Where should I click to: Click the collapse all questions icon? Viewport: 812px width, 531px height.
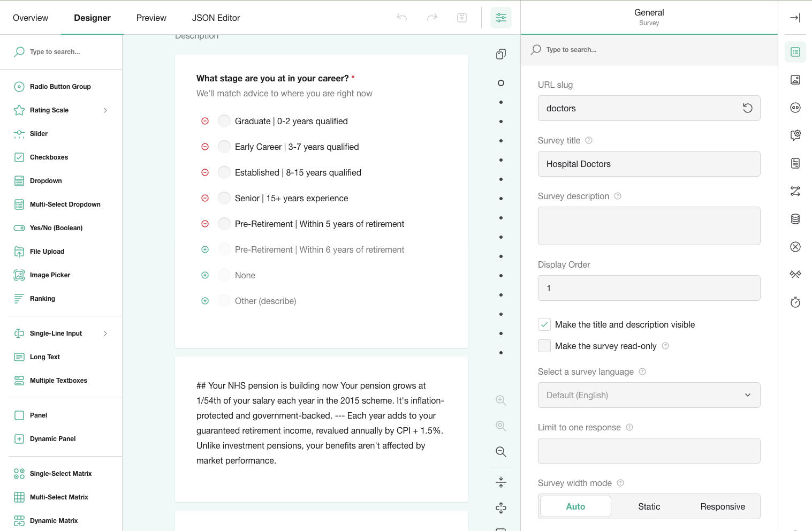click(501, 482)
